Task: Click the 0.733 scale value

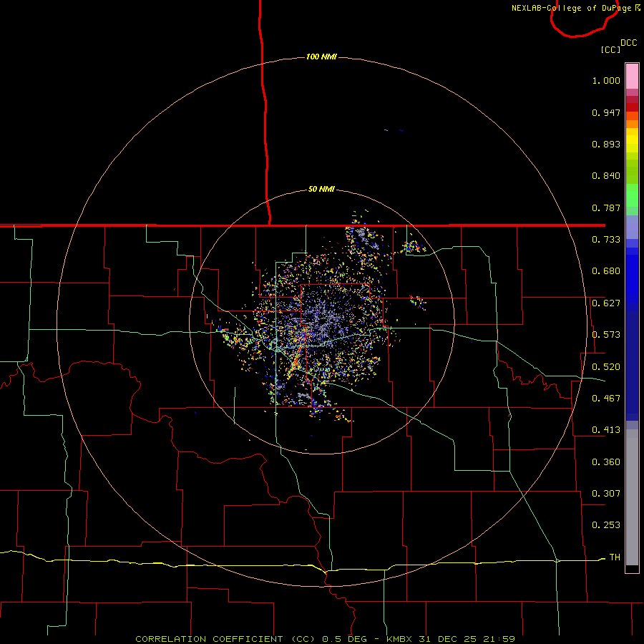Action: (606, 240)
